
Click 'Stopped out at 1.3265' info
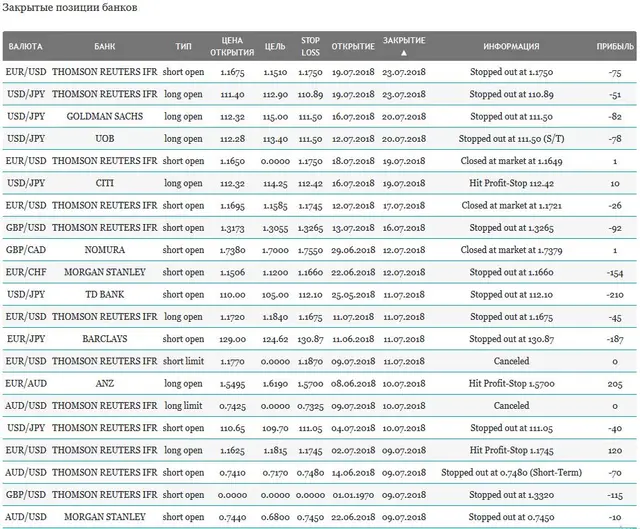click(511, 227)
